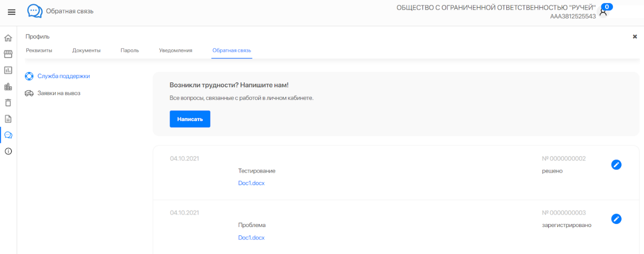Open the storefront icon in sidebar
The height and width of the screenshot is (254, 644).
click(8, 54)
